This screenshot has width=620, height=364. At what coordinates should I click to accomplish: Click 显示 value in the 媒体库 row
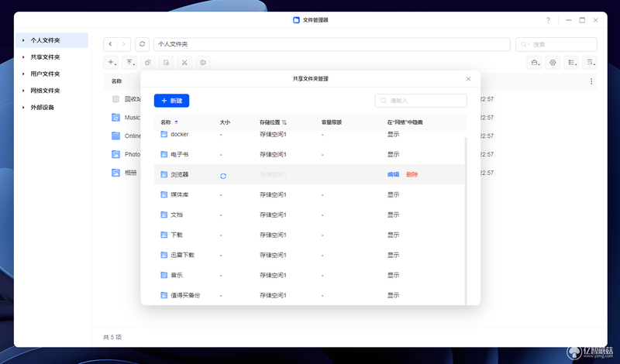pos(393,195)
